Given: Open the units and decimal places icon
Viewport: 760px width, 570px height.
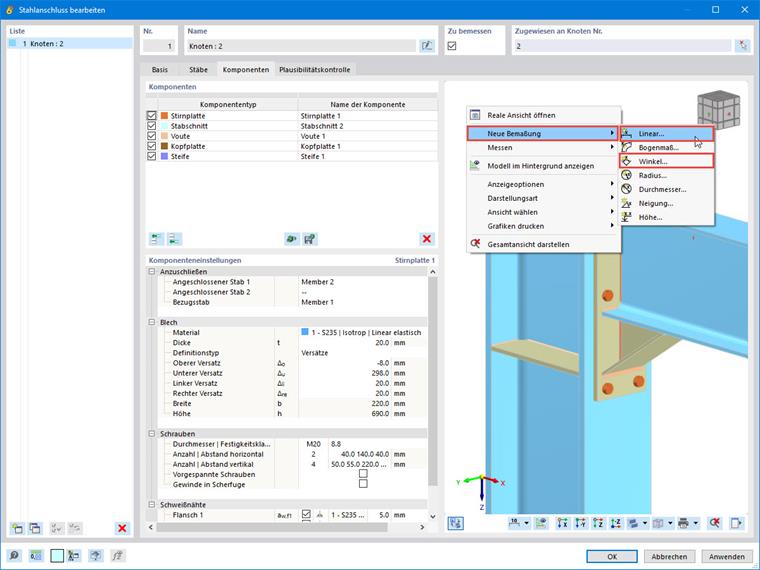Looking at the screenshot, I should pyautogui.click(x=36, y=556).
